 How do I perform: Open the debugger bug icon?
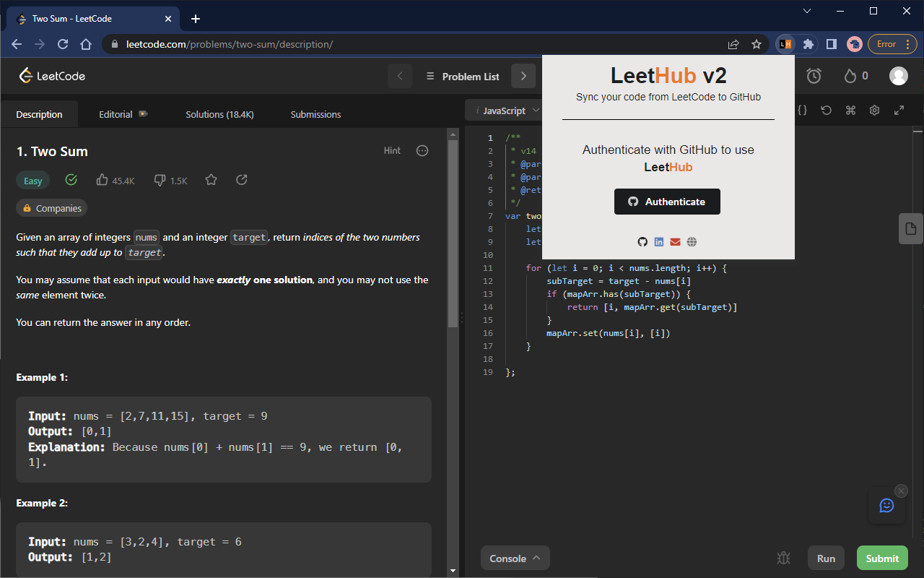[x=784, y=558]
